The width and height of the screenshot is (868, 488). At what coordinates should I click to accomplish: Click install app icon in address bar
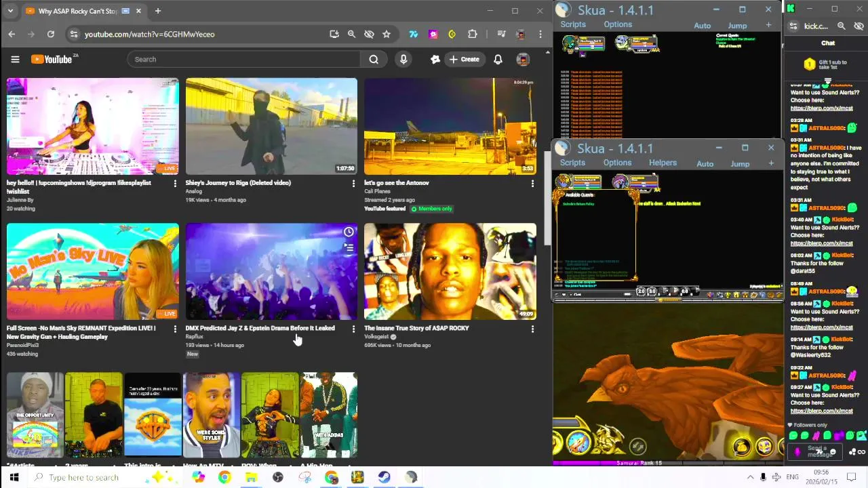click(334, 34)
